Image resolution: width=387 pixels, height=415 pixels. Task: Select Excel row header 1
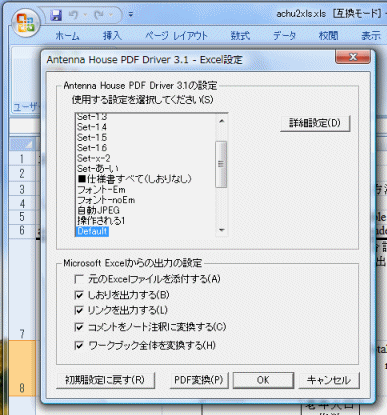pos(22,159)
